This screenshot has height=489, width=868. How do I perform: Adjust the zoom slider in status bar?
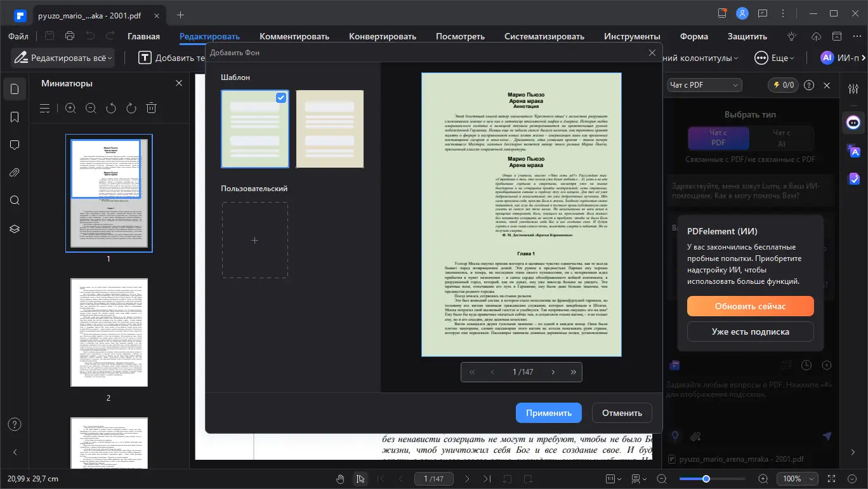pos(706,478)
